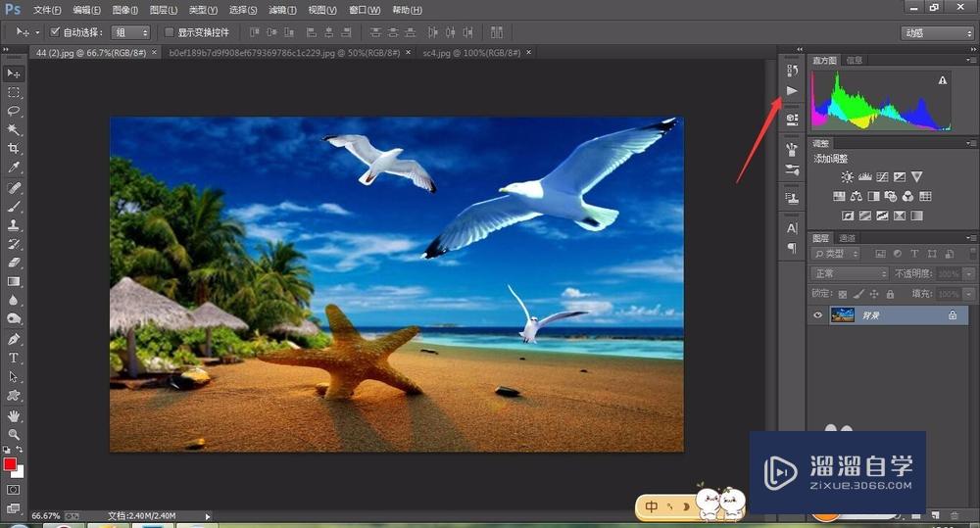Open the Character panel icon

tap(792, 228)
